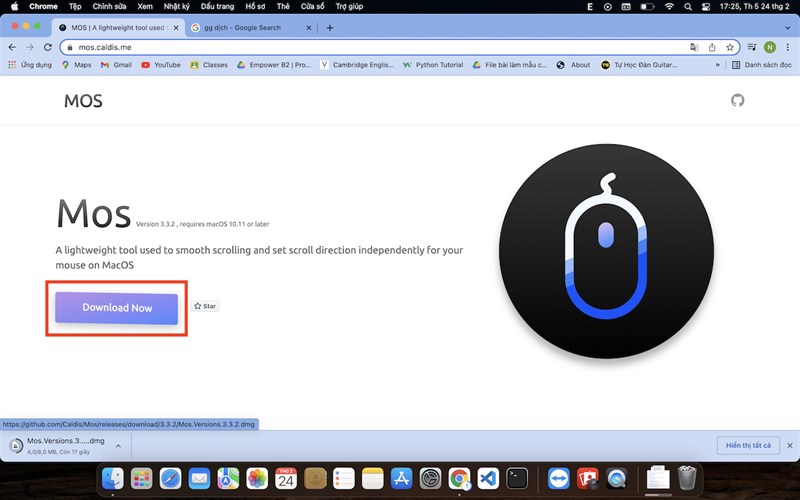This screenshot has height=500, width=800.
Task: Bookmark this page with the star icon
Action: point(730,47)
